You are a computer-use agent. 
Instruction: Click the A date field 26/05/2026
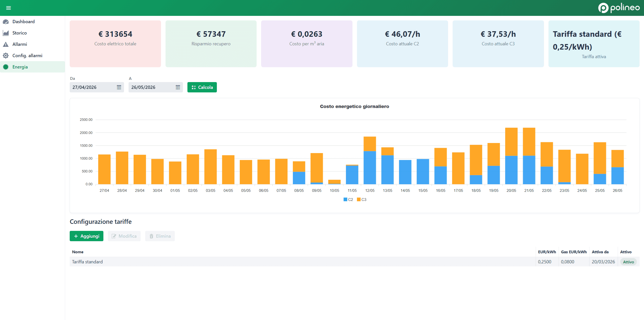(156, 87)
